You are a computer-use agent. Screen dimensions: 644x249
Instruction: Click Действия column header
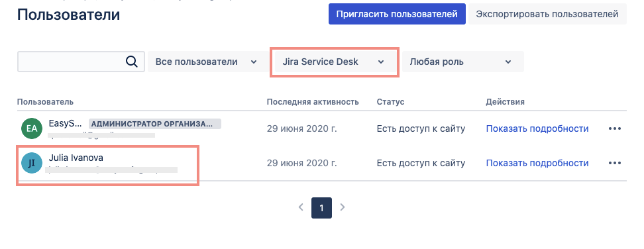(x=505, y=102)
